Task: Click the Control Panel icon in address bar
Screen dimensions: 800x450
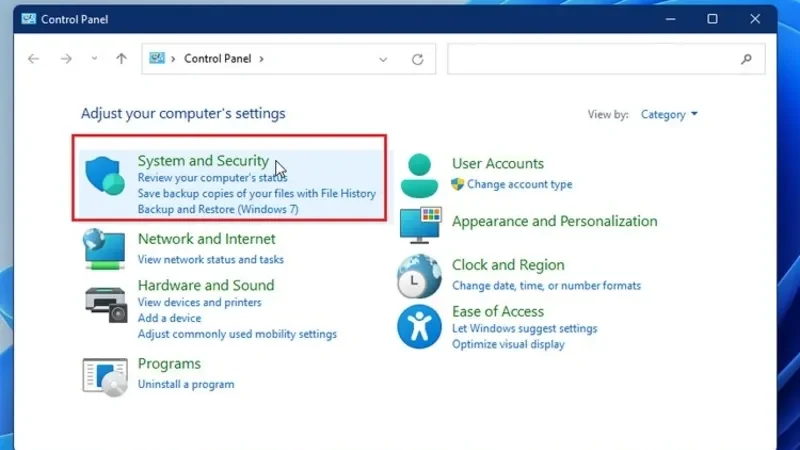Action: tap(157, 58)
